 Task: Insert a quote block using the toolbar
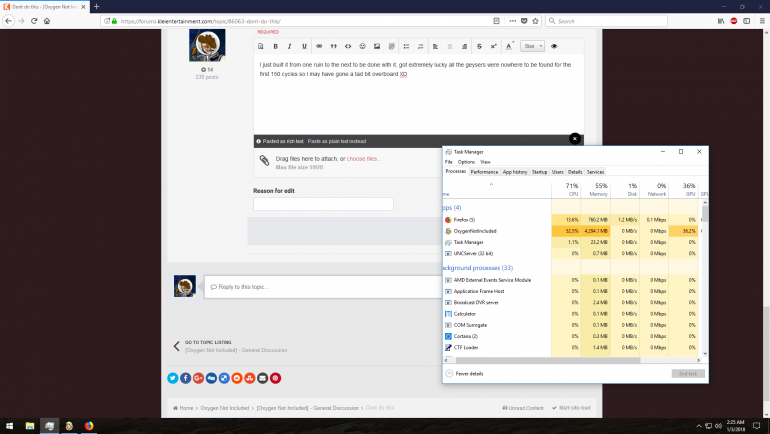pos(333,46)
